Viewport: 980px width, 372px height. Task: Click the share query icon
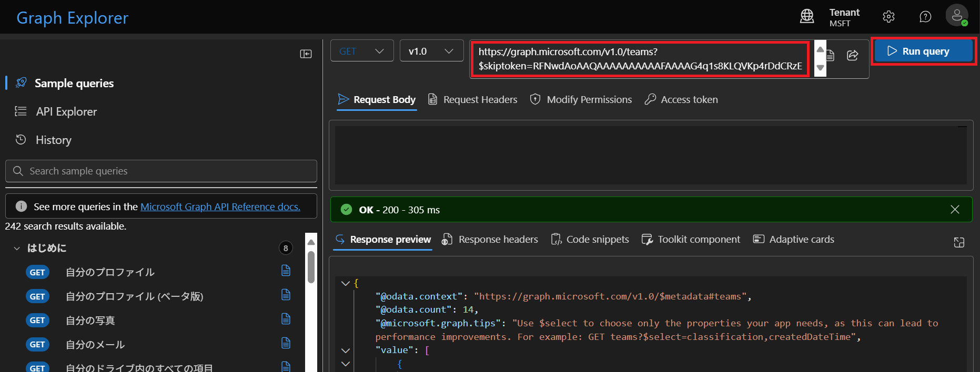(x=852, y=55)
